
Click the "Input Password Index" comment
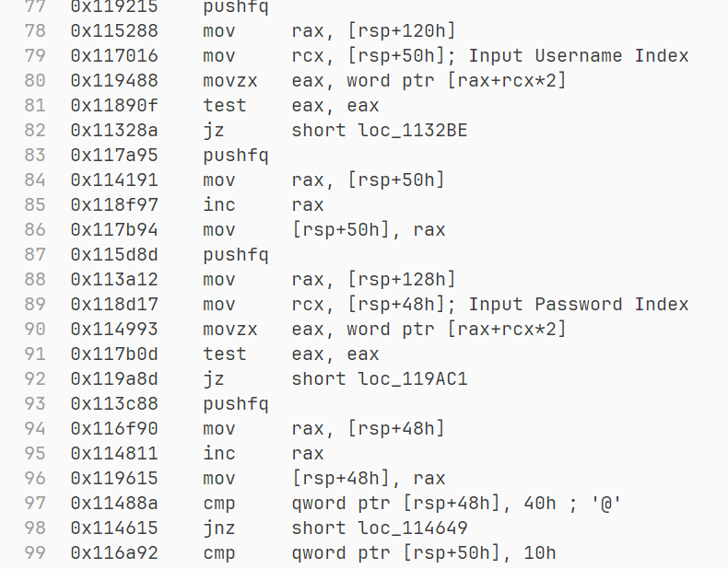[x=579, y=305]
